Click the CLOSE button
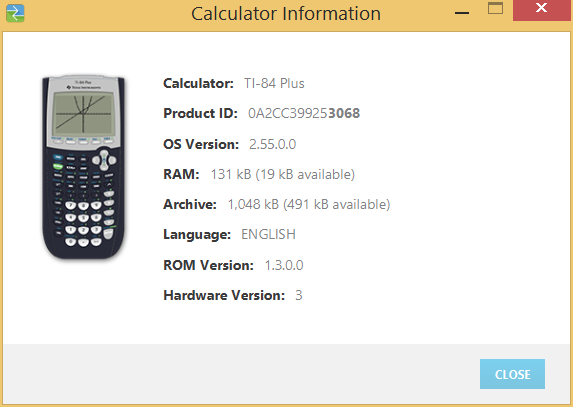This screenshot has height=407, width=573. [512, 374]
